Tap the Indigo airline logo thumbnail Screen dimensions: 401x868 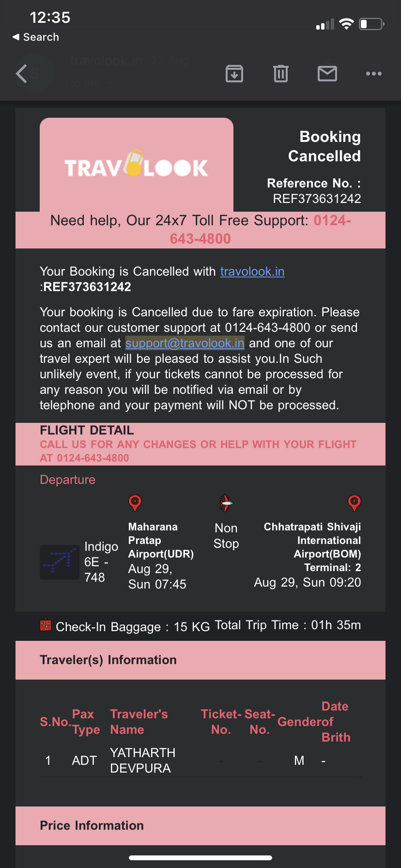(60, 562)
